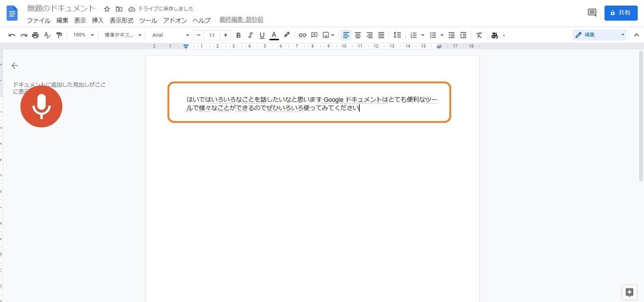Insert a link with the chain icon
The image size is (644, 302).
pyautogui.click(x=303, y=35)
